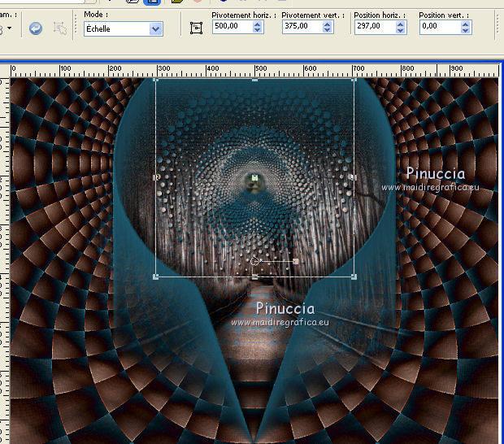Viewport: 504px width, 444px height.
Task: Click the top-center edge transform handle
Action: [x=254, y=80]
